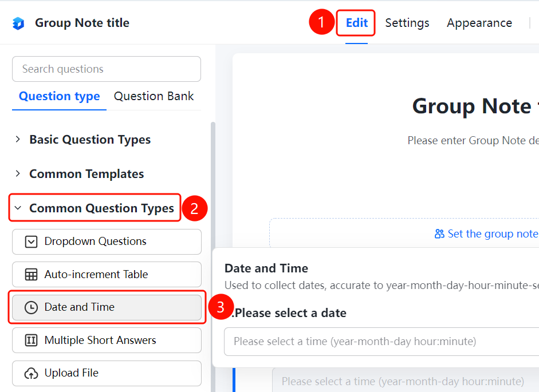The height and width of the screenshot is (392, 539).
Task: Click the 'Date and Time' popup heading
Action: click(x=266, y=268)
